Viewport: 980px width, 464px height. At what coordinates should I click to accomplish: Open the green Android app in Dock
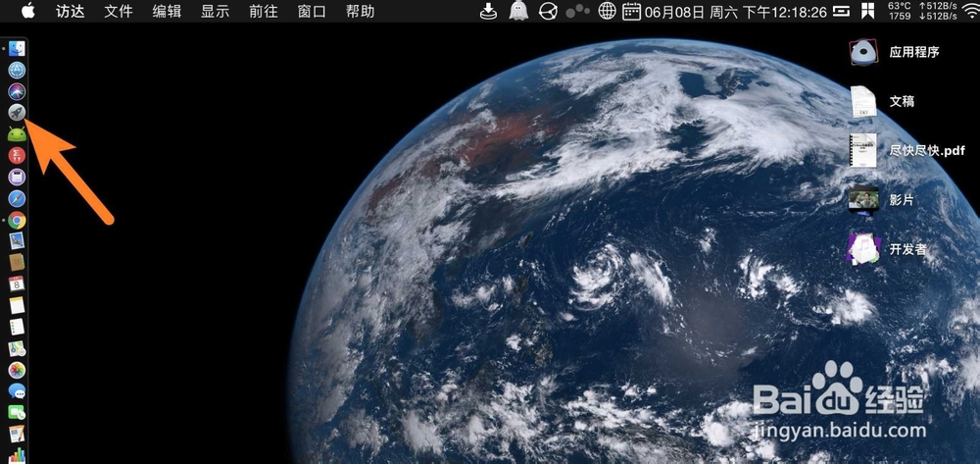17,133
